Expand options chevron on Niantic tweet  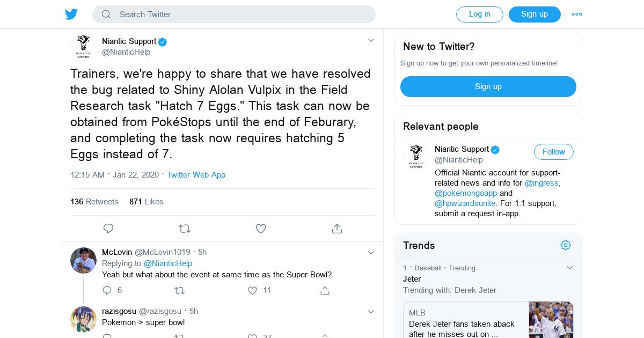click(x=371, y=40)
